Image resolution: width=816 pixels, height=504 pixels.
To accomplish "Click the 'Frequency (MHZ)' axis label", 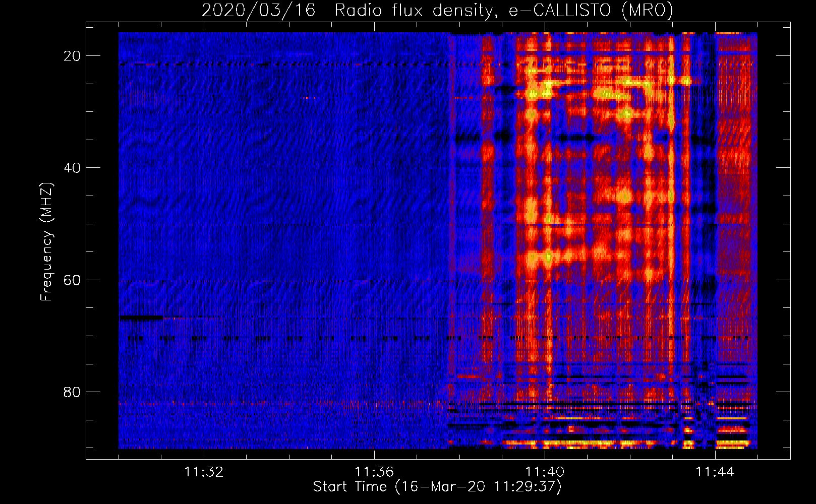I will 46,242.
